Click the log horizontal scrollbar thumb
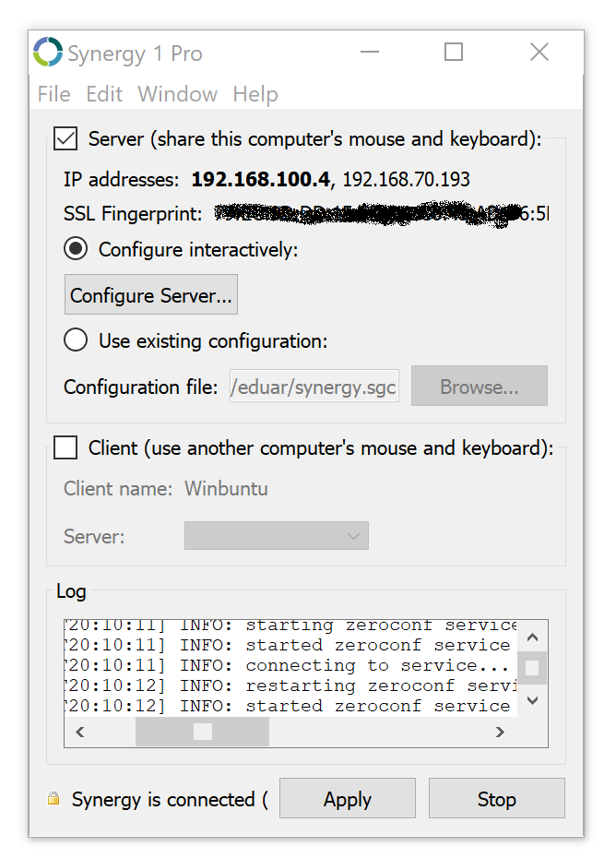This screenshot has height=858, width=616. tap(202, 732)
